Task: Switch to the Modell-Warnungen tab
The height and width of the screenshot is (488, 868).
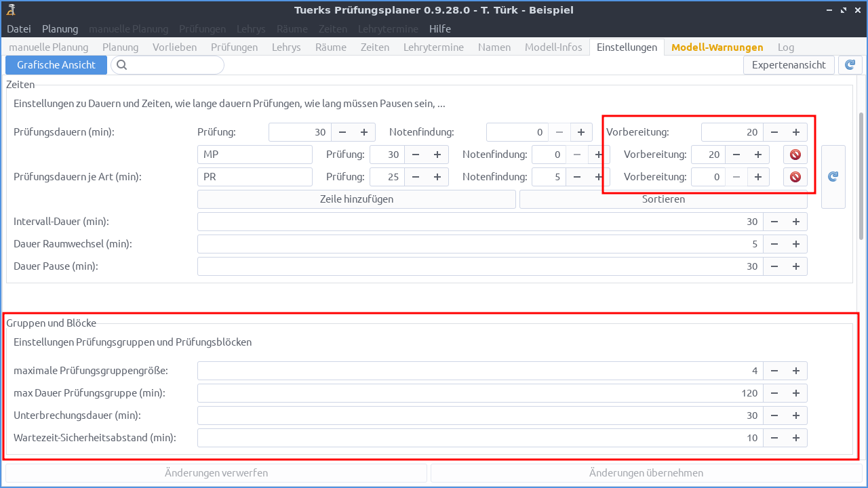Action: pos(717,47)
